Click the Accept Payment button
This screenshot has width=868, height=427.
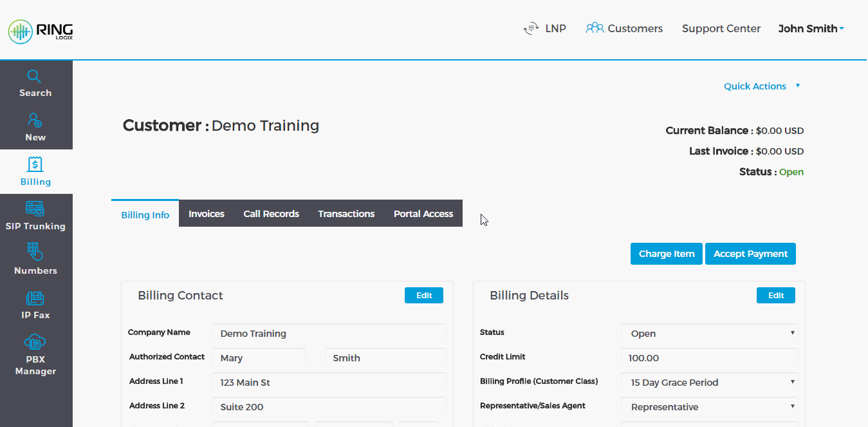[750, 253]
